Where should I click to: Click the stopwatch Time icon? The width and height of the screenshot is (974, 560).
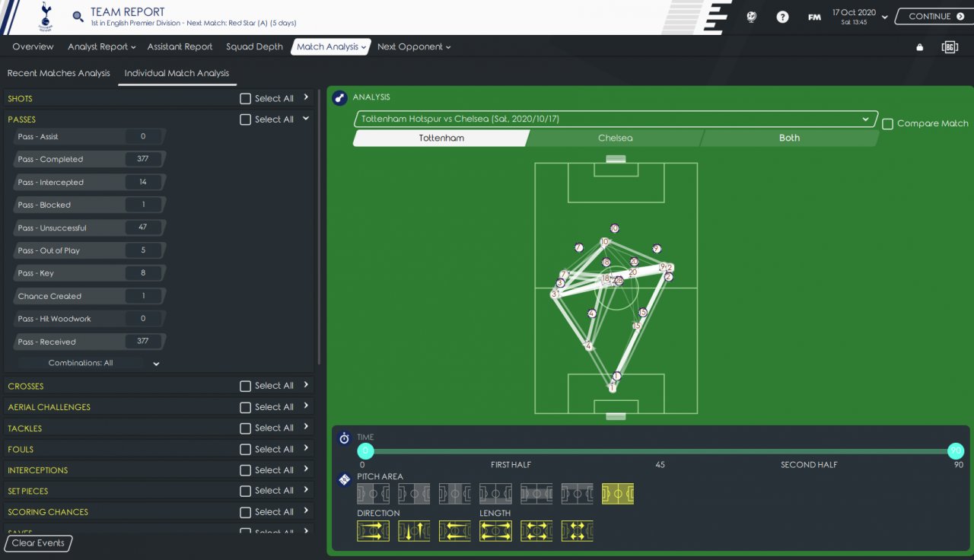(x=344, y=438)
